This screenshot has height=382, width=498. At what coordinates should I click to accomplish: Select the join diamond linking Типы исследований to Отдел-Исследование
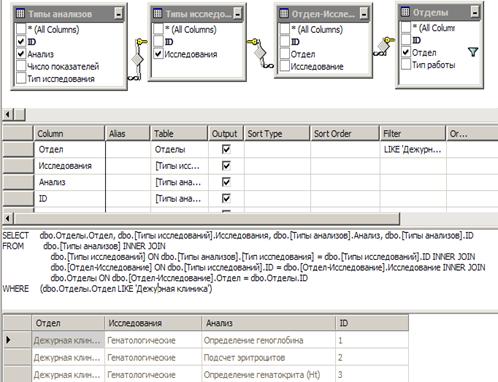click(260, 53)
